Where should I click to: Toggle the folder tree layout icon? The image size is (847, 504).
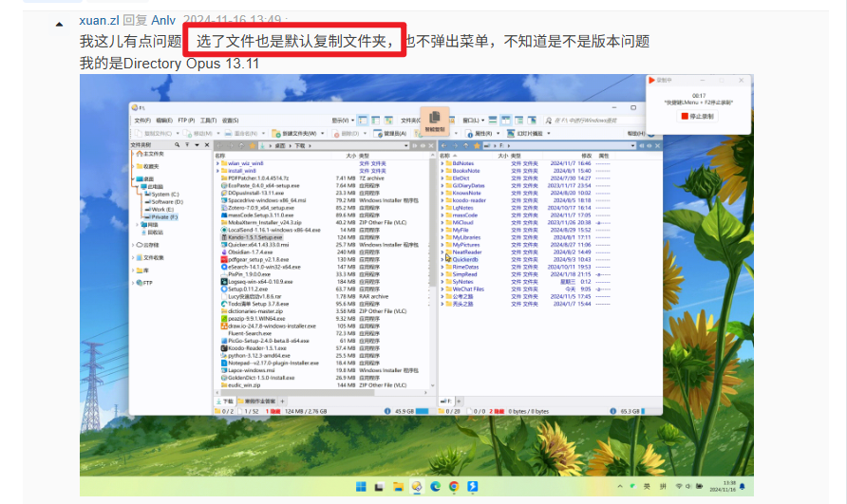519,121
